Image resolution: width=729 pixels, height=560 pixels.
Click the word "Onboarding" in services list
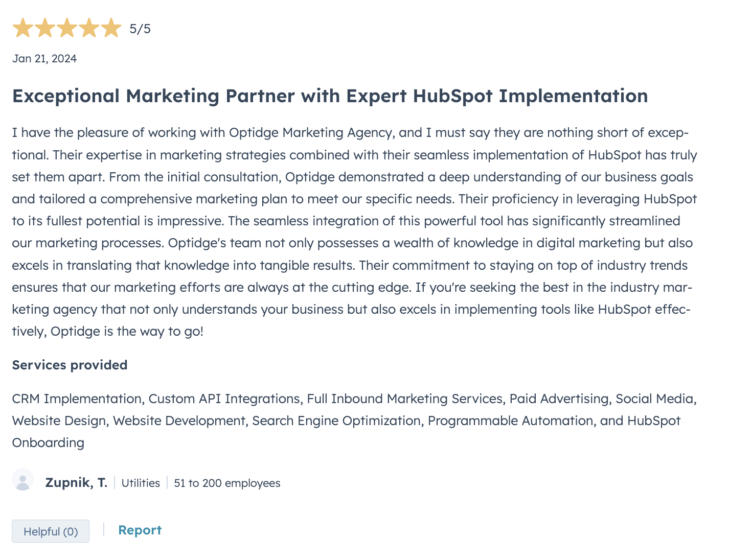pyautogui.click(x=48, y=442)
